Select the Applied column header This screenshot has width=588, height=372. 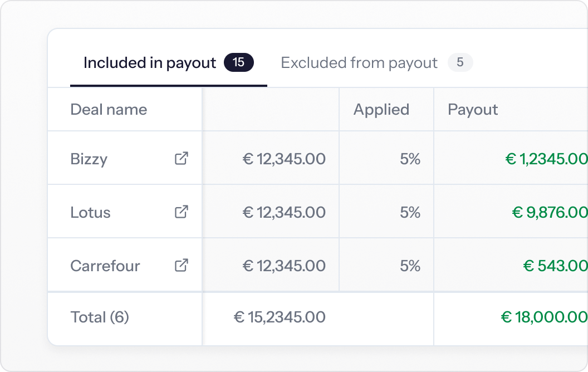point(381,110)
